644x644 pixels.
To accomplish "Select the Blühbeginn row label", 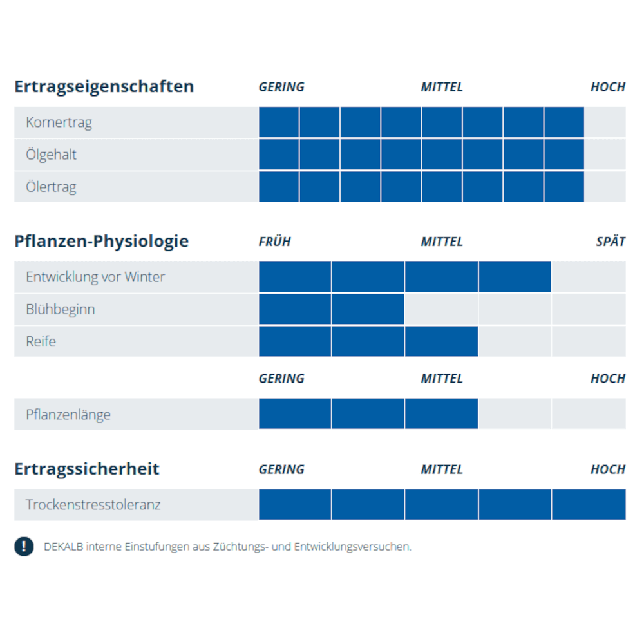I will tap(60, 309).
